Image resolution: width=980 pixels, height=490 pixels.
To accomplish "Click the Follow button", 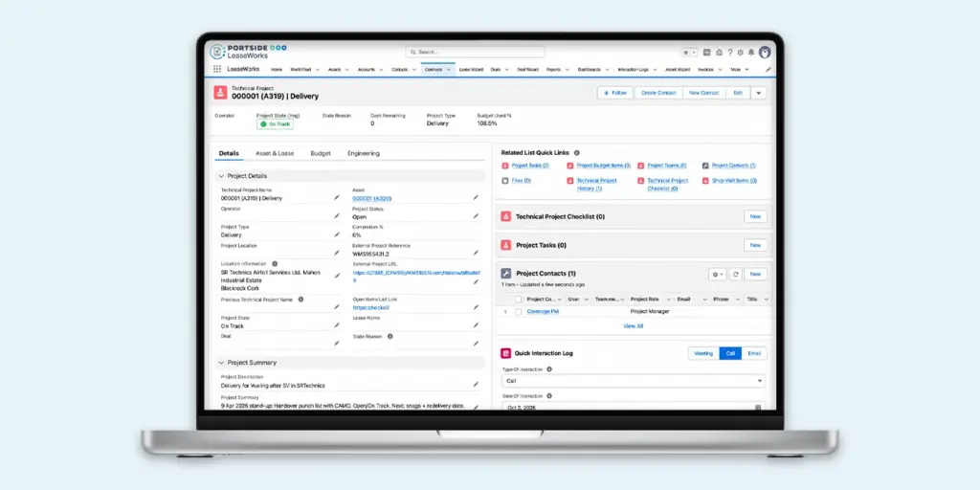I will 615,93.
